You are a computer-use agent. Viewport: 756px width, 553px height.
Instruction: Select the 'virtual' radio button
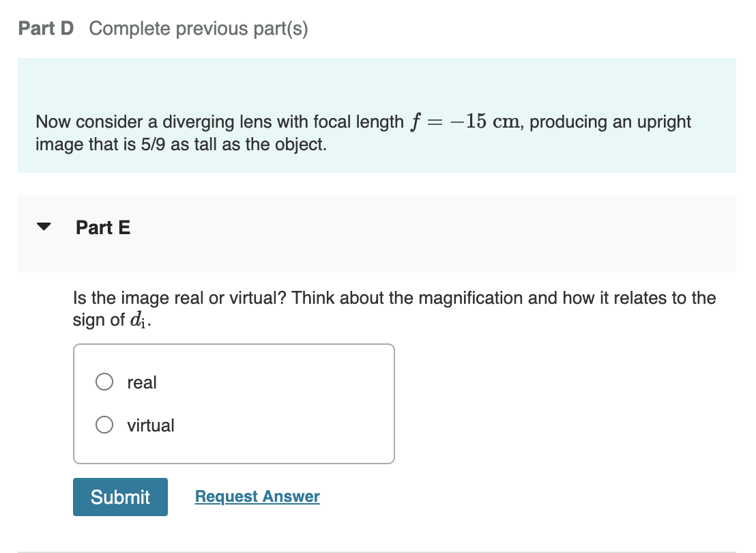pyautogui.click(x=104, y=424)
